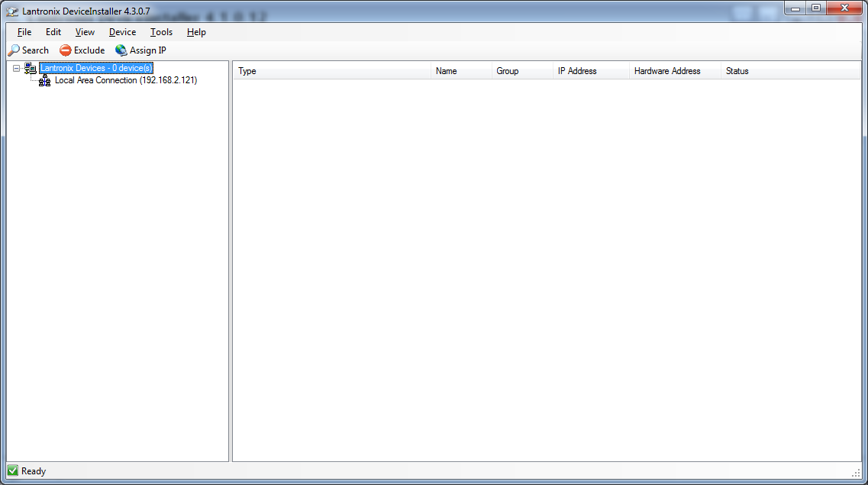Launch Assign IP from the toolbar
Viewport: 868px width, 485px height.
pos(140,50)
